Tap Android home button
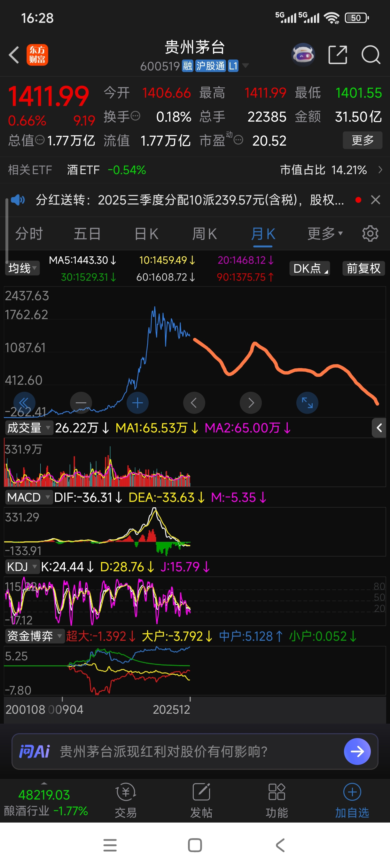 coord(195,845)
